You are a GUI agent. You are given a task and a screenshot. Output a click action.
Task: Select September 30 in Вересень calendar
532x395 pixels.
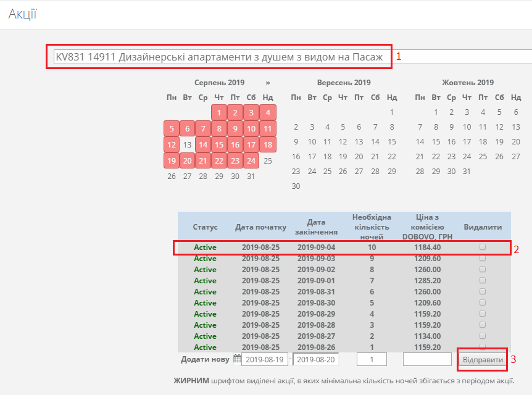[296, 186]
